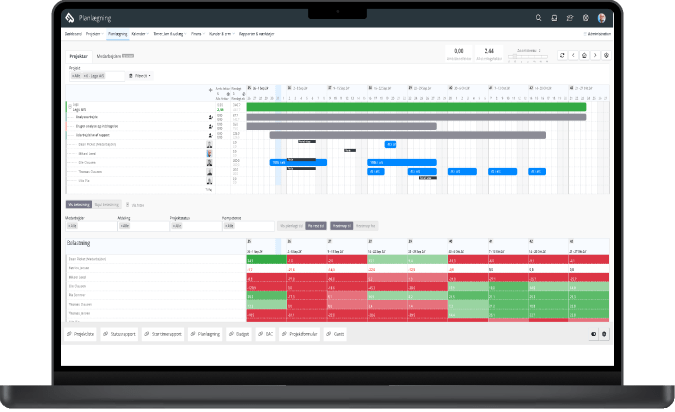Click the assign-person icon on the first task row
The width and height of the screenshot is (675, 412).
211,116
